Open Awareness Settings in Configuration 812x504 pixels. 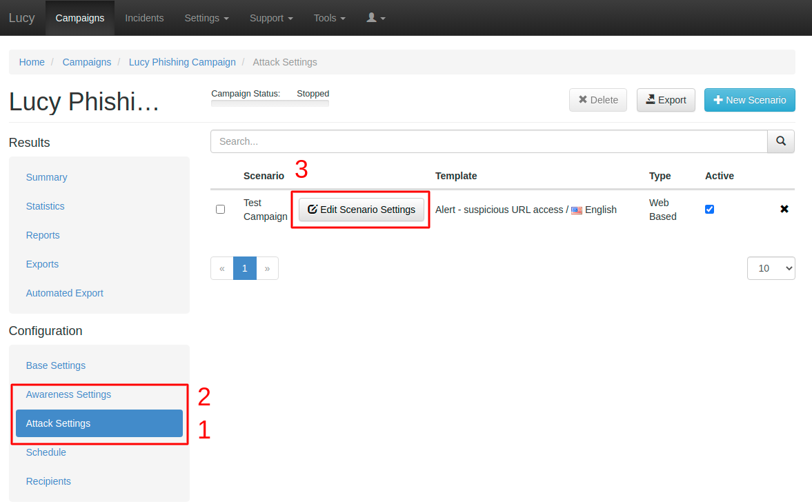pyautogui.click(x=68, y=395)
